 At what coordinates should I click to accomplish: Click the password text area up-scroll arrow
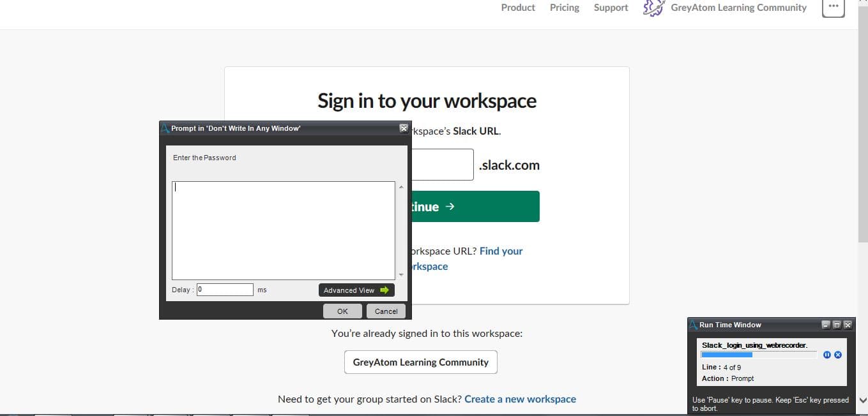(401, 187)
